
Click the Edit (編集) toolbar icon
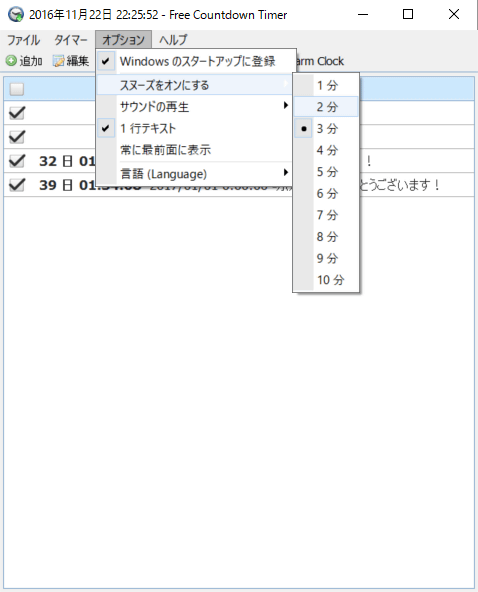pos(59,61)
